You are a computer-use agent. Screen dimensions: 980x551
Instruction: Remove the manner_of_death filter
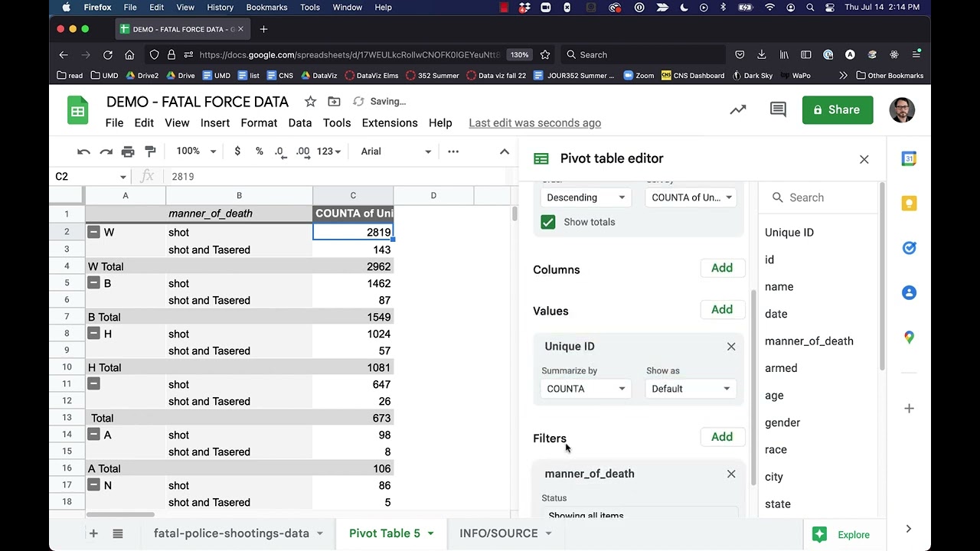731,474
